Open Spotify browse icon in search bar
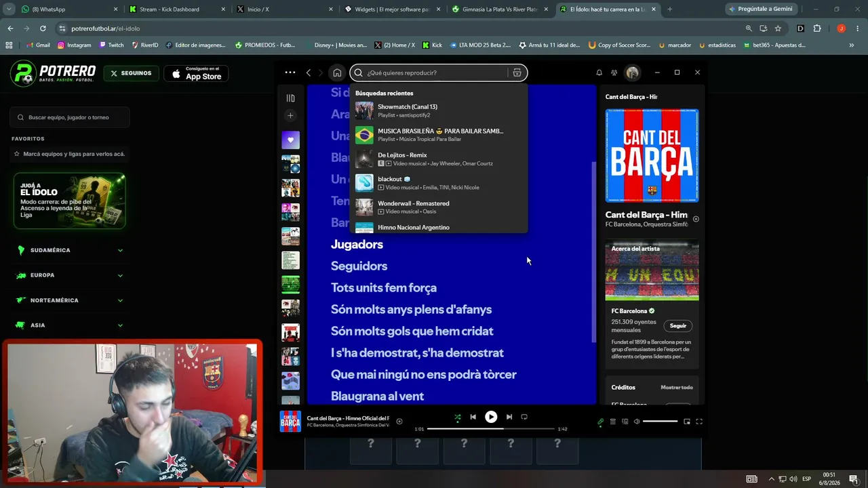The width and height of the screenshot is (868, 488). [517, 73]
